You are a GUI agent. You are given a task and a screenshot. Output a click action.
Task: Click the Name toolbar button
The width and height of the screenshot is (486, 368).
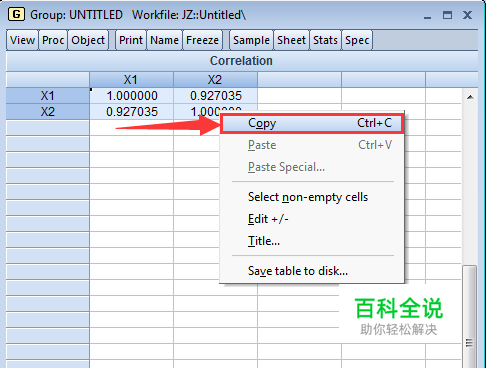164,40
